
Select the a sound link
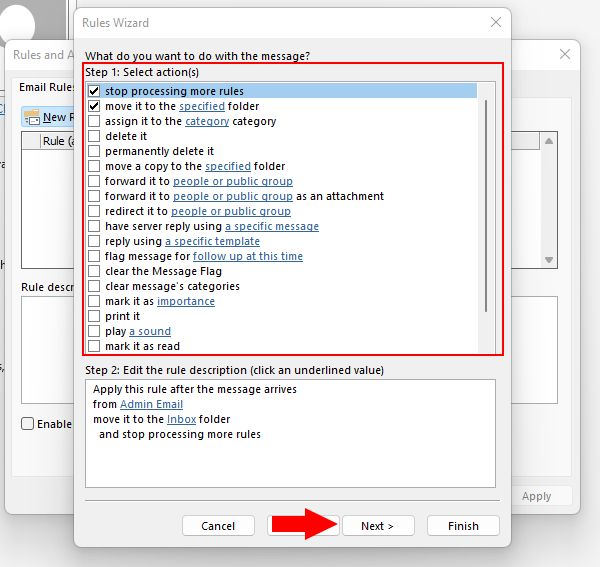(x=149, y=331)
